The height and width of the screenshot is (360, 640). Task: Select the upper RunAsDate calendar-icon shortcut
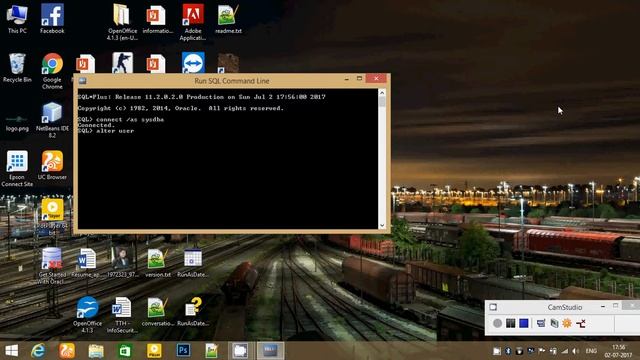[x=193, y=262]
